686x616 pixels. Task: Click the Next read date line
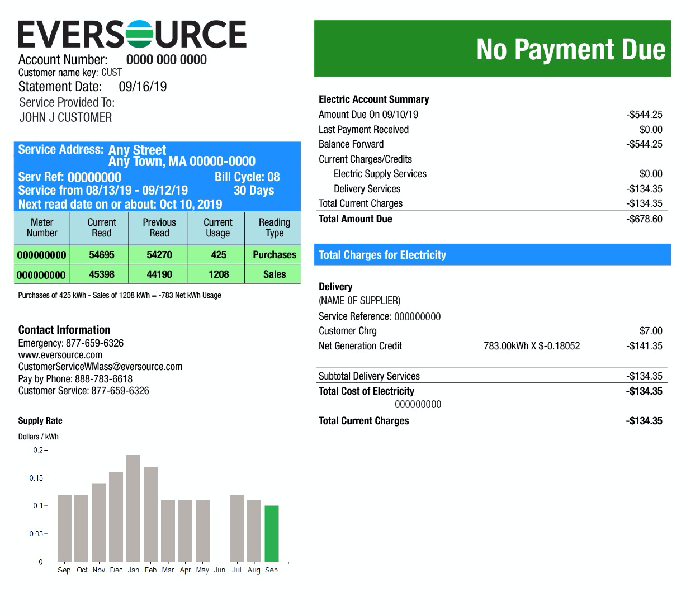(x=120, y=204)
